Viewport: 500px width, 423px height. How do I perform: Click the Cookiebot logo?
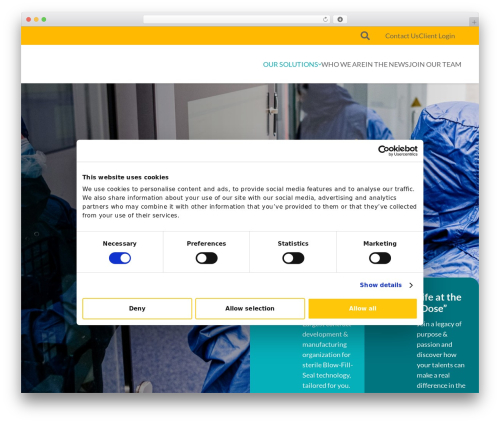pos(397,150)
